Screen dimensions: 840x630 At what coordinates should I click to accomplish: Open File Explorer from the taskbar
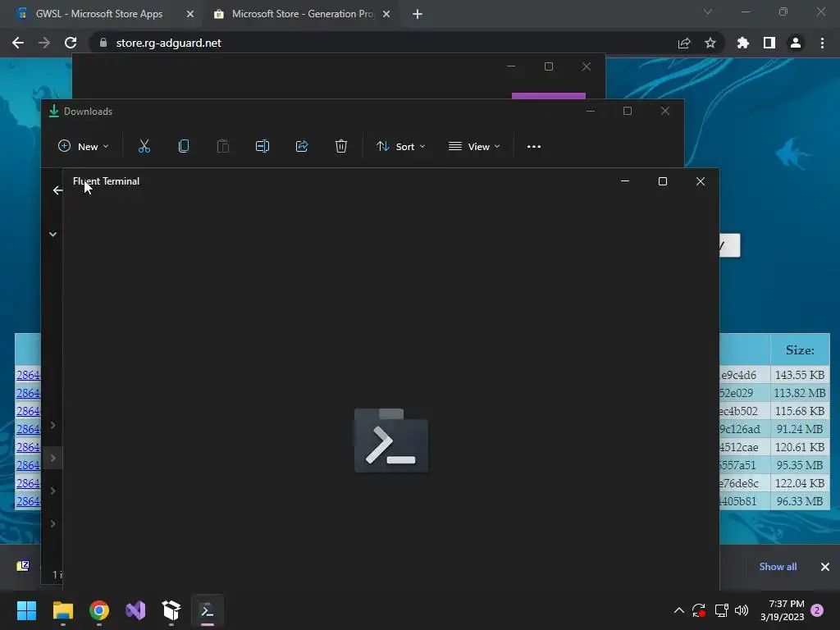pyautogui.click(x=62, y=610)
